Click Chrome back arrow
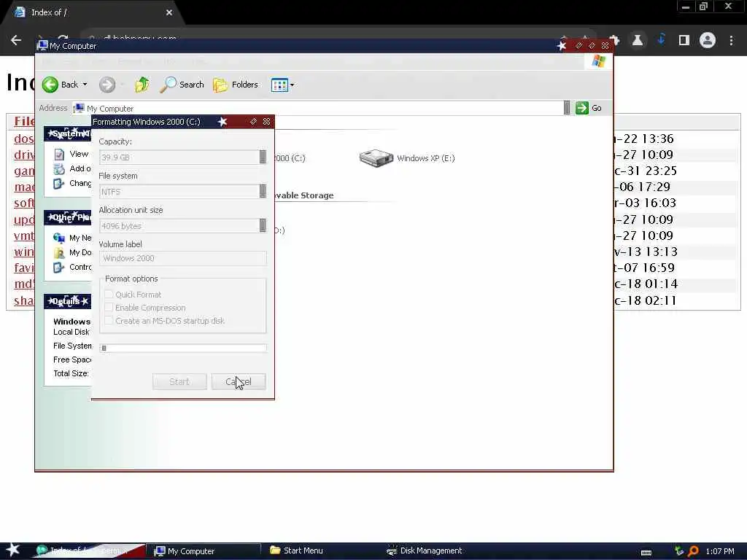 [x=16, y=41]
